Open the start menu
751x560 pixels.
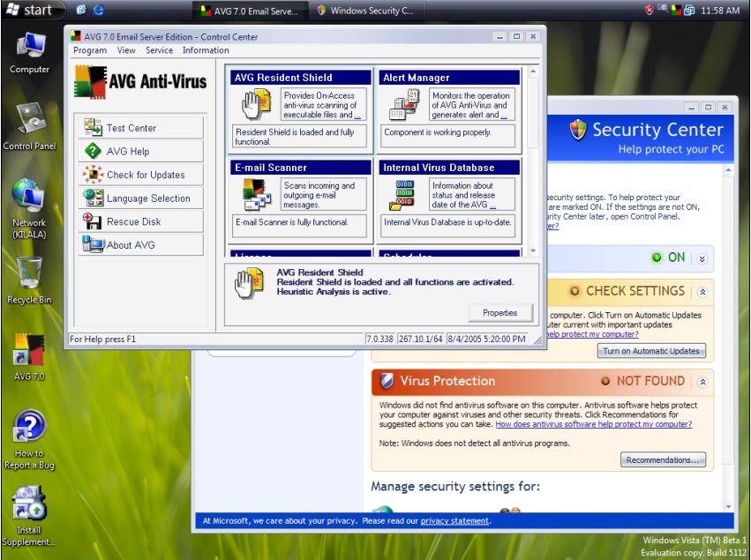[x=33, y=10]
